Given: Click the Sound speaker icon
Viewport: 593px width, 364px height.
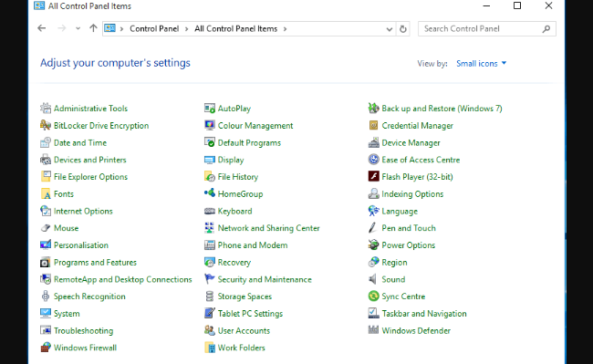Looking at the screenshot, I should coord(374,279).
